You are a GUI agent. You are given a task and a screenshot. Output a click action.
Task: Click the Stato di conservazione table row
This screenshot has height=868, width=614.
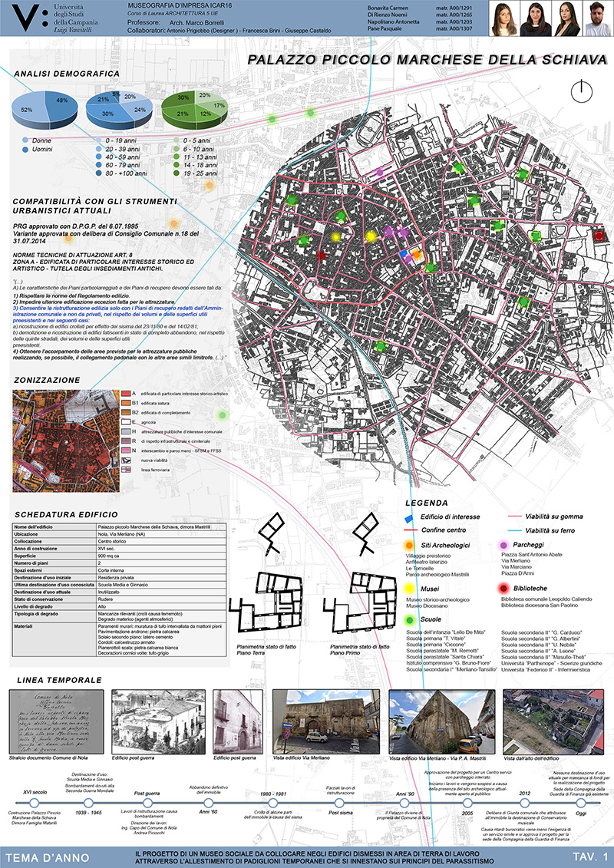pyautogui.click(x=119, y=599)
